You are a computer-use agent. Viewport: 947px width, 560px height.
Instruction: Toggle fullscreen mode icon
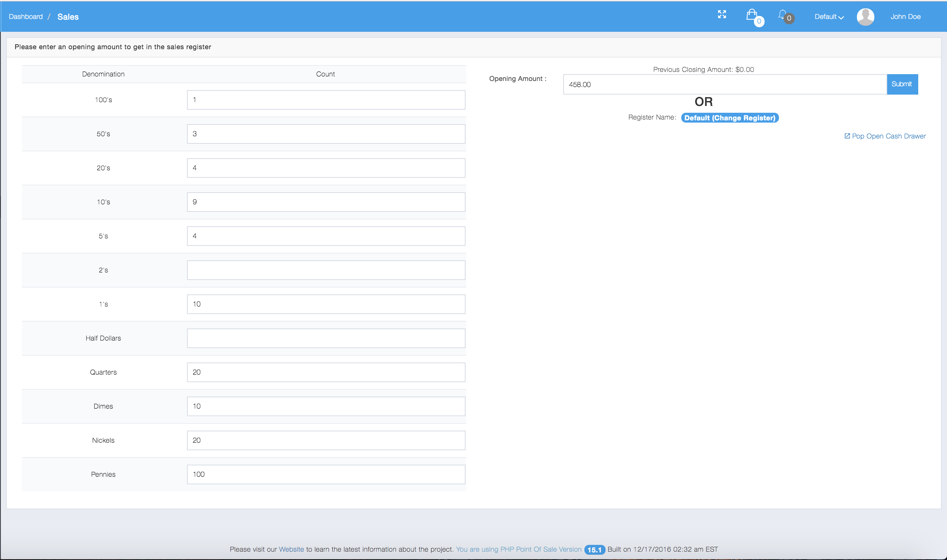pyautogui.click(x=722, y=14)
